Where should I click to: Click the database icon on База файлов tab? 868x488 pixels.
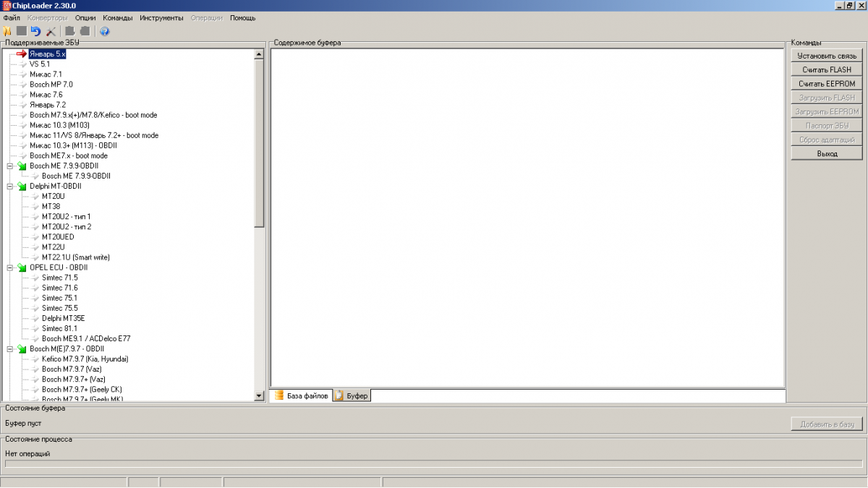(x=279, y=395)
